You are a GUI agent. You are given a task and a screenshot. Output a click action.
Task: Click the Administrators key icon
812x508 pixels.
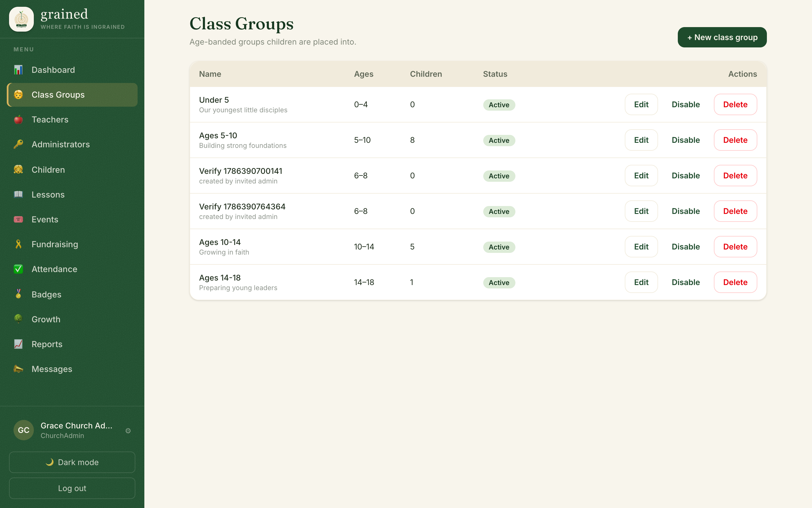click(x=18, y=144)
